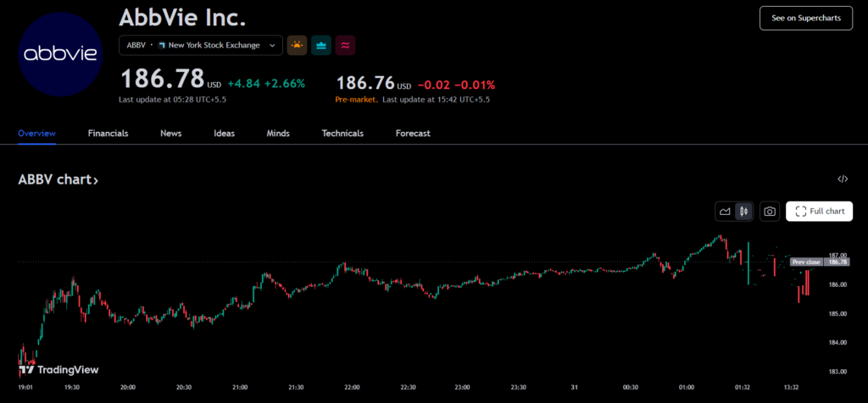Click the See on Supercharts button
The height and width of the screenshot is (403, 868).
pos(806,19)
